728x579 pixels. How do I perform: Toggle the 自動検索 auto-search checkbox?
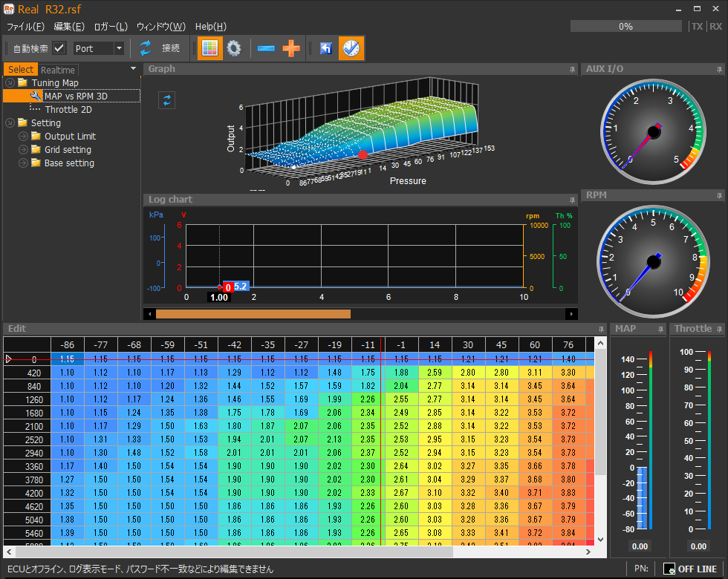coord(59,48)
